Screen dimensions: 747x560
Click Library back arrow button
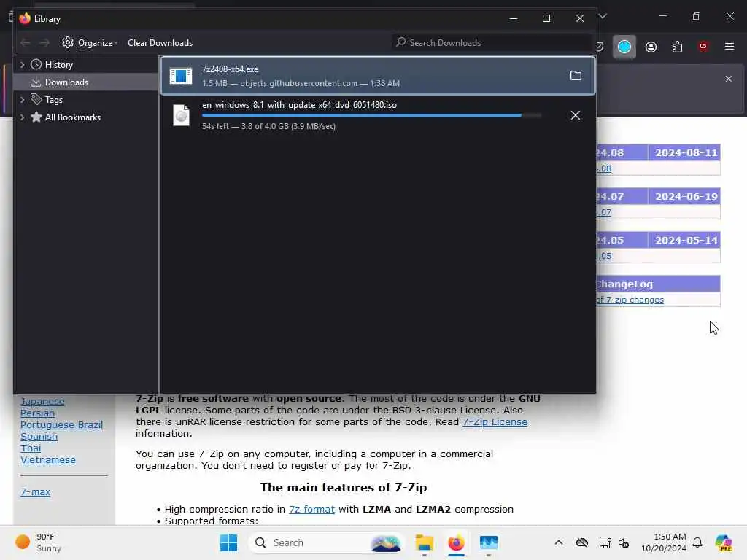point(26,43)
